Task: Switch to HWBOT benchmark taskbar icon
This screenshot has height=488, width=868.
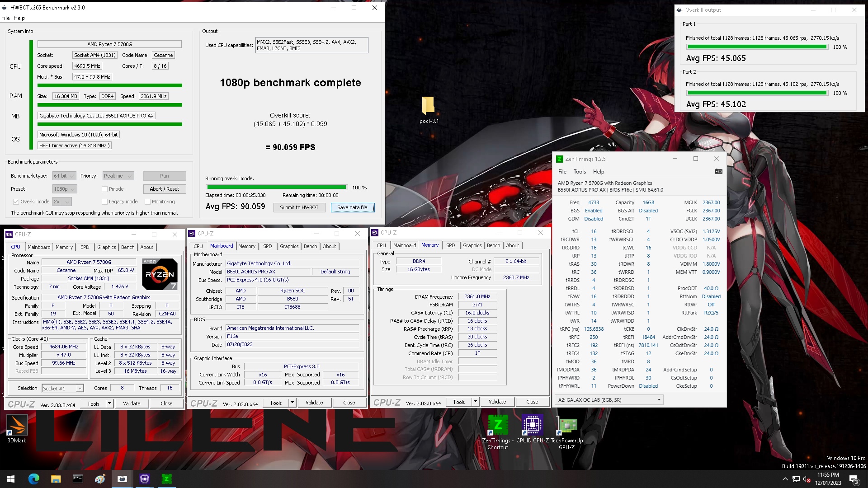Action: point(122,479)
